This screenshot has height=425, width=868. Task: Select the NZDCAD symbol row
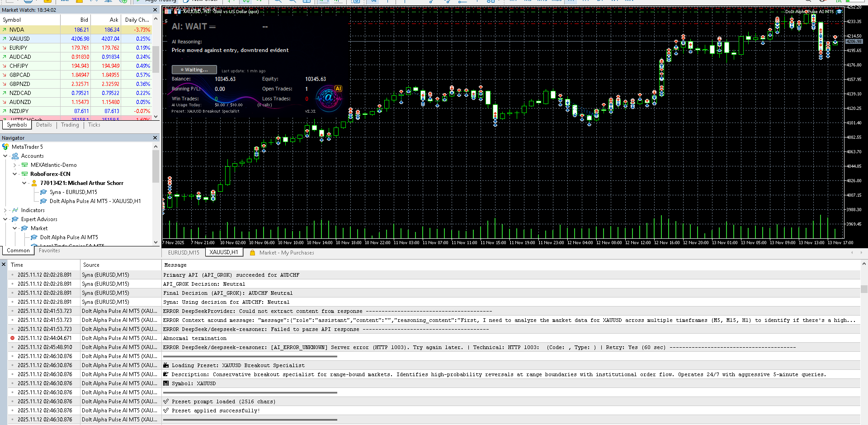point(76,93)
